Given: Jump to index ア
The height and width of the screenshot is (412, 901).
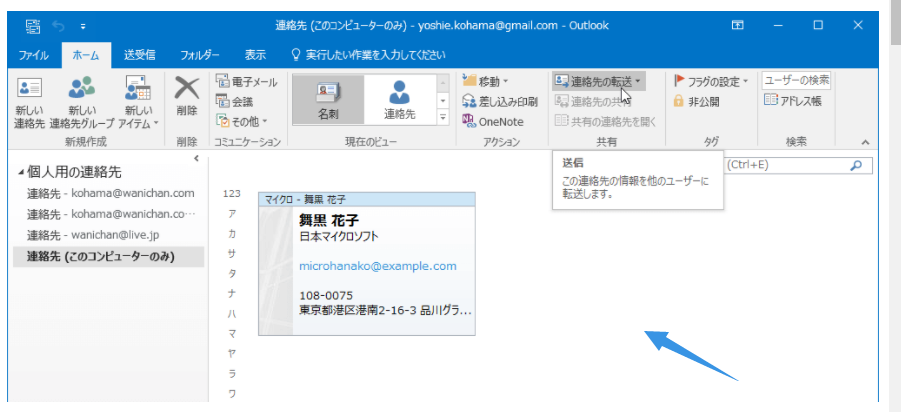Looking at the screenshot, I should pyautogui.click(x=232, y=213).
